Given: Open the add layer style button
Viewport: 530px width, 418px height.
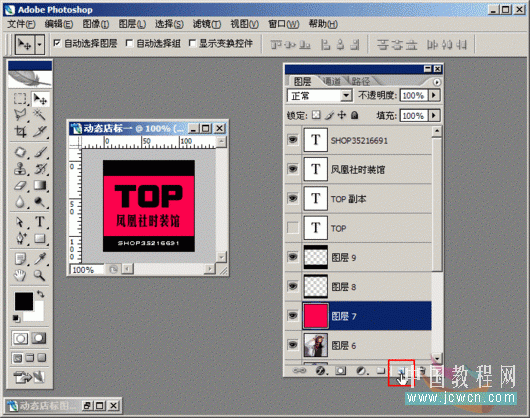Looking at the screenshot, I should coord(320,371).
